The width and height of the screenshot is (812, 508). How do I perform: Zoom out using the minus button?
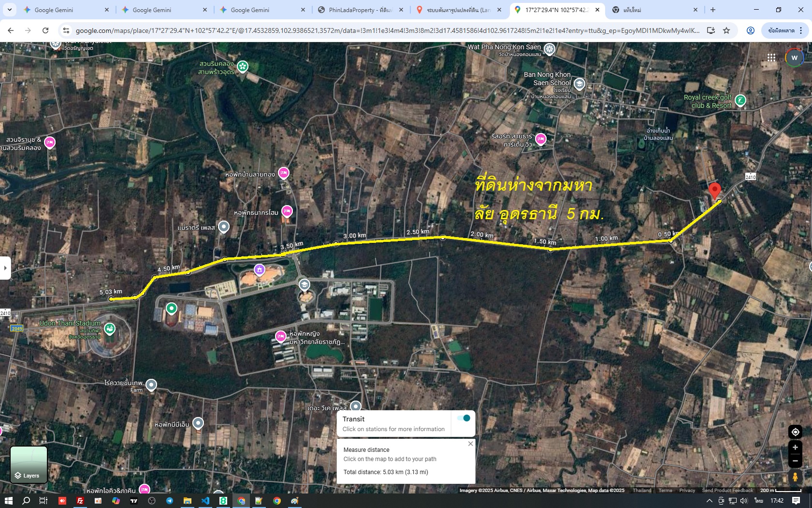795,461
